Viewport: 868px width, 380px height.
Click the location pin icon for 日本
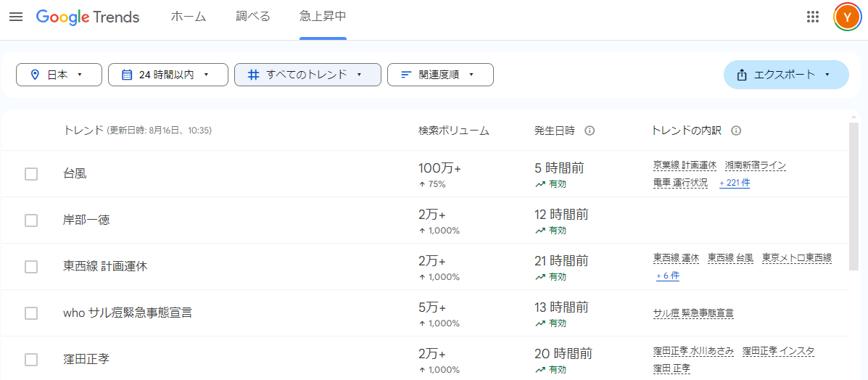coord(35,75)
